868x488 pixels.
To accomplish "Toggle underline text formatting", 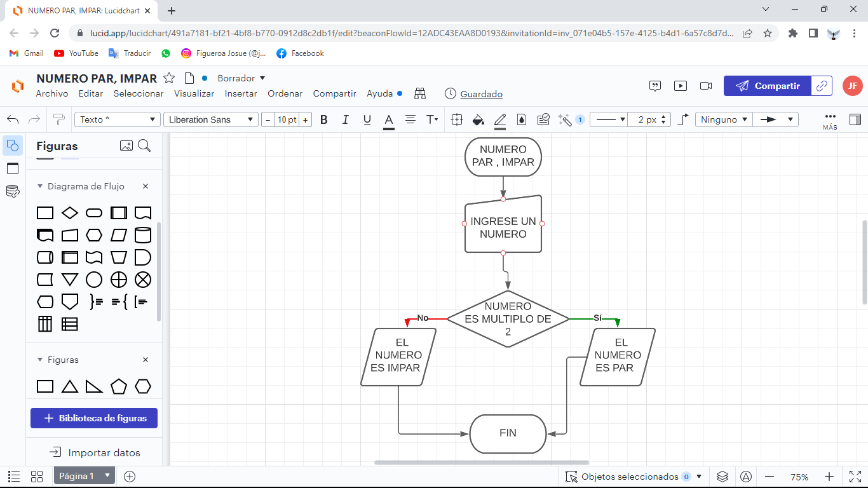I will click(367, 119).
